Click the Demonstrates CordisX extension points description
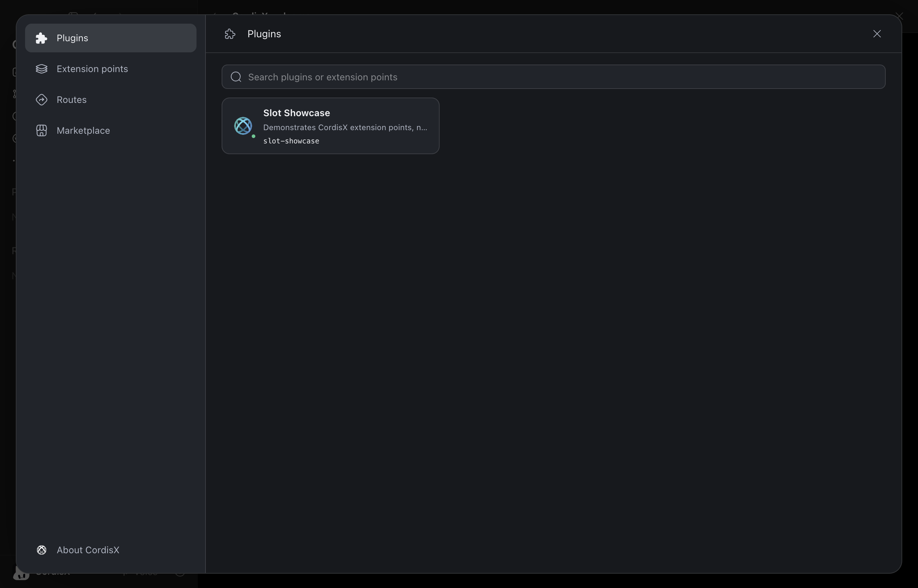The image size is (918, 588). click(345, 128)
